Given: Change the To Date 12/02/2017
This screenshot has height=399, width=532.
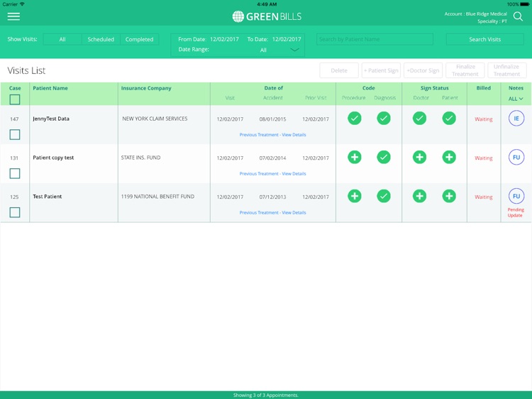Looking at the screenshot, I should pyautogui.click(x=287, y=39).
